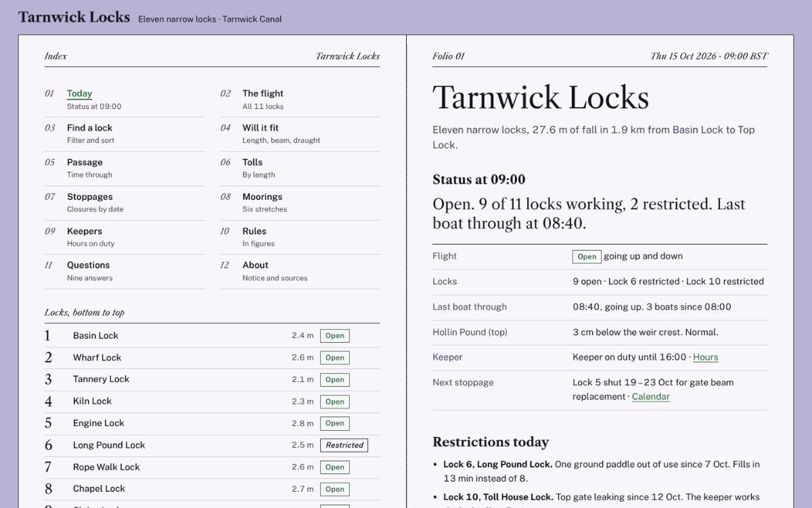812x508 pixels.
Task: Click the Lock 6, Long Pound Lock restriction note
Action: (602, 471)
